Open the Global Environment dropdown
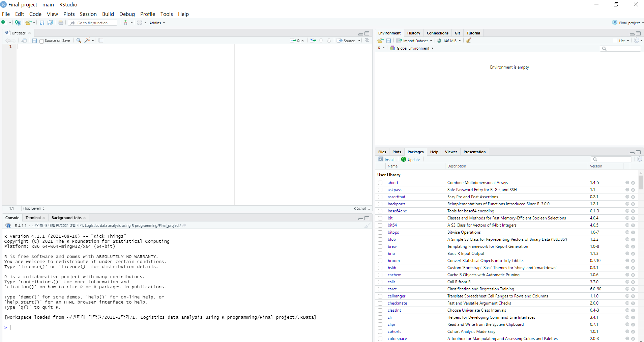The height and width of the screenshot is (342, 644). [412, 48]
